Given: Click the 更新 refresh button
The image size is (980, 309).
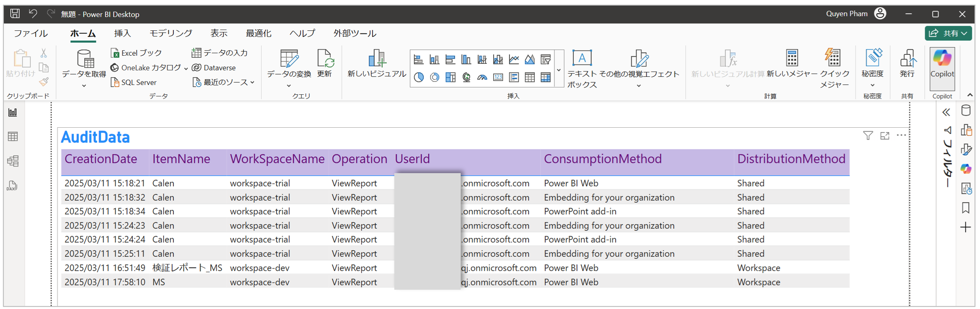Looking at the screenshot, I should [325, 63].
